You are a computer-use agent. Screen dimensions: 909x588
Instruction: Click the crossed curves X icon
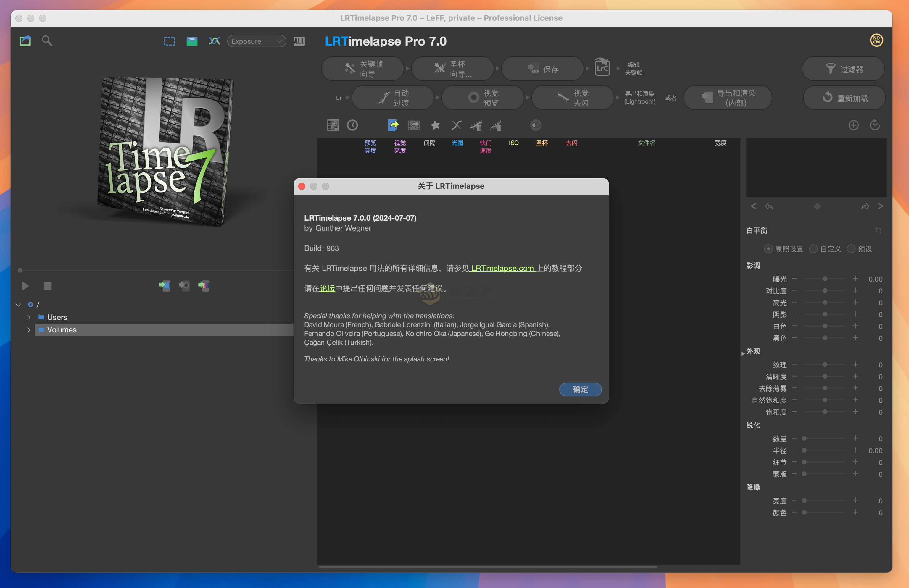(x=456, y=125)
